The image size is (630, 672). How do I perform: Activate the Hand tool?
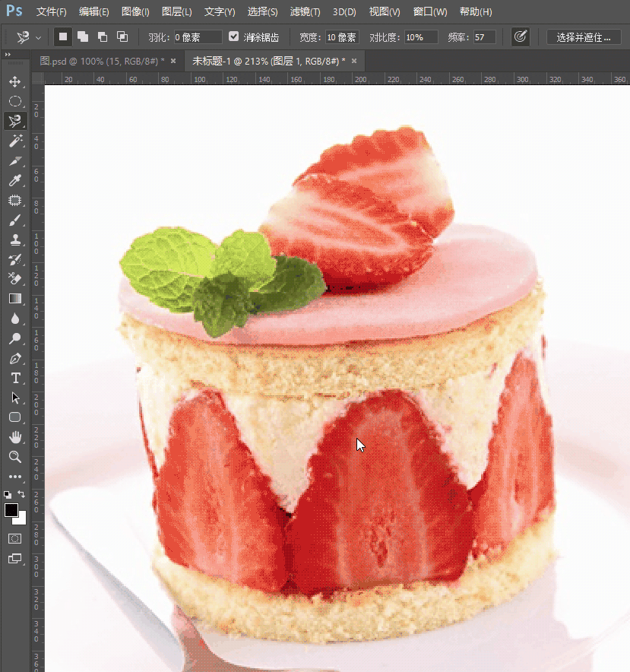tap(14, 437)
